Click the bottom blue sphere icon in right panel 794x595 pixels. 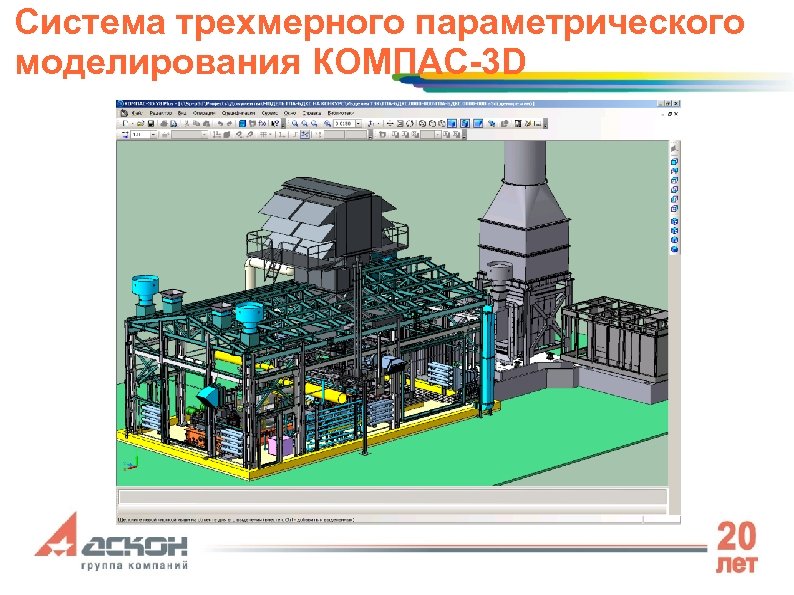pyautogui.click(x=674, y=249)
